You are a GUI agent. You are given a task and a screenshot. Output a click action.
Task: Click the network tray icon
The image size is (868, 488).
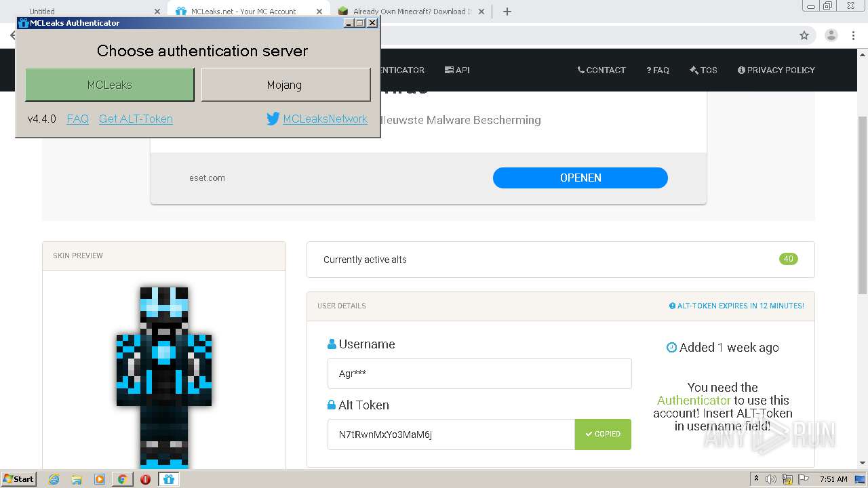[x=787, y=479]
